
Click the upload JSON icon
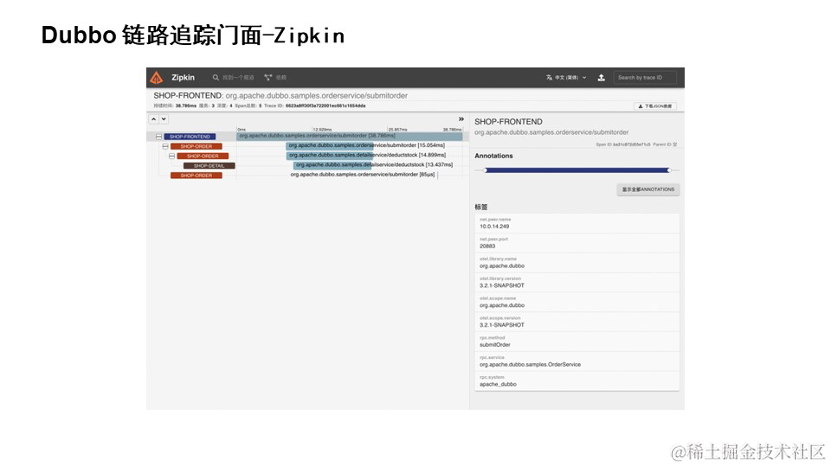point(601,77)
